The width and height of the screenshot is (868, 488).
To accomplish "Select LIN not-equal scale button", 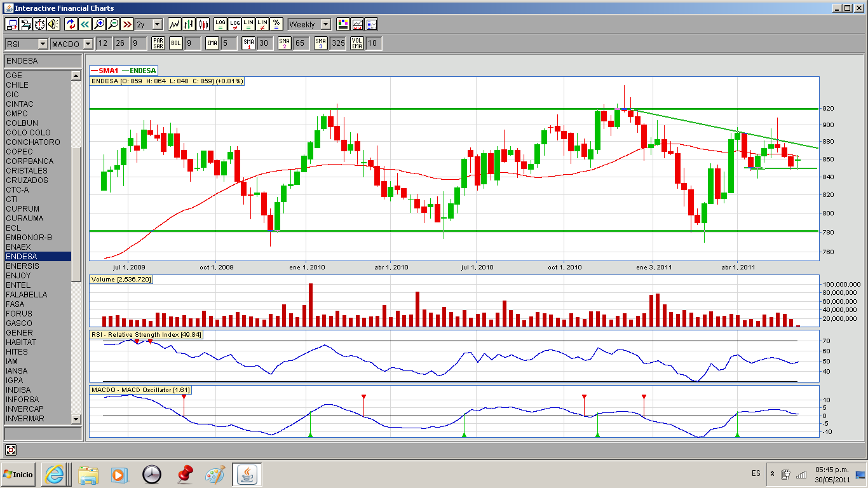I will (x=262, y=24).
